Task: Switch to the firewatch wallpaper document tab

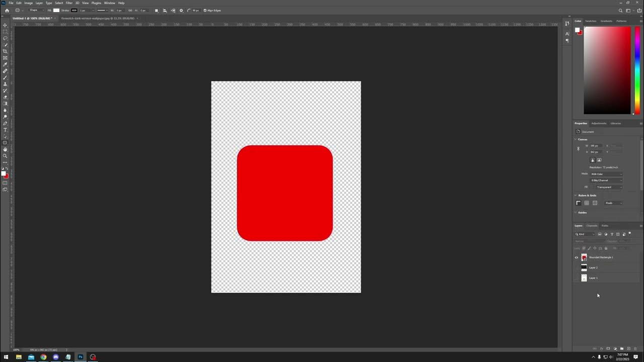Action: pyautogui.click(x=98, y=18)
